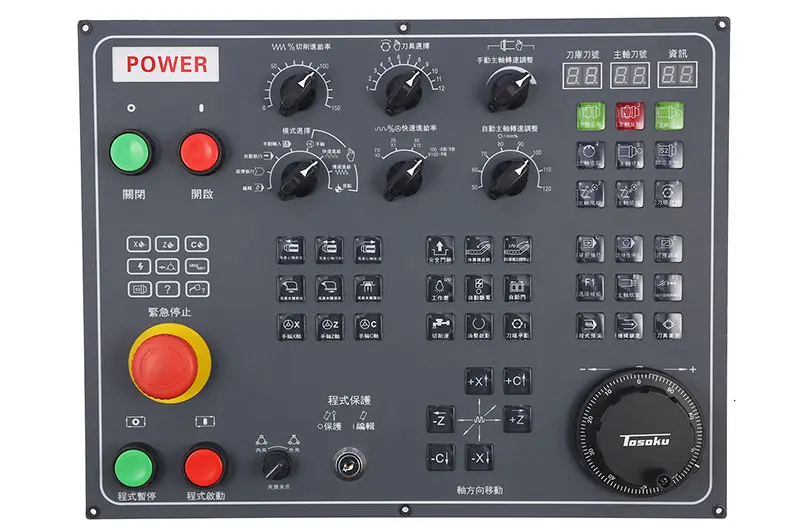Tap the 自動斷電 auto power-off key

click(479, 288)
